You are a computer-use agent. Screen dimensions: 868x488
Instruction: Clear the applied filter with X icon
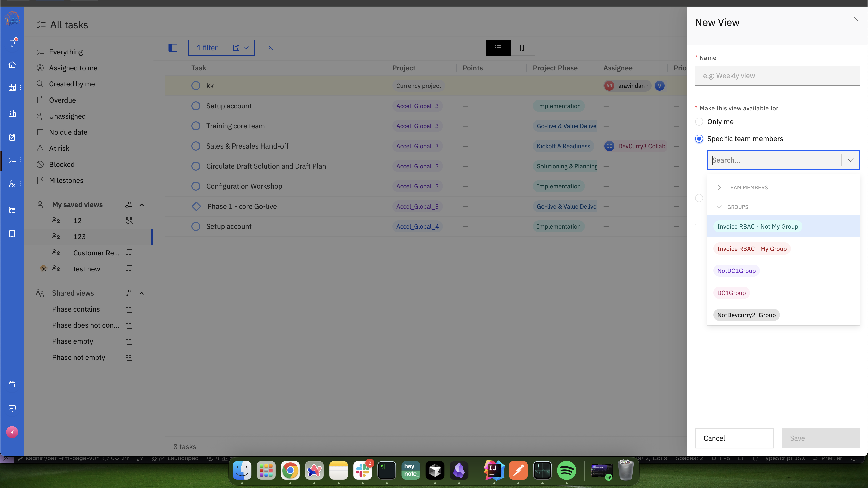tap(270, 48)
